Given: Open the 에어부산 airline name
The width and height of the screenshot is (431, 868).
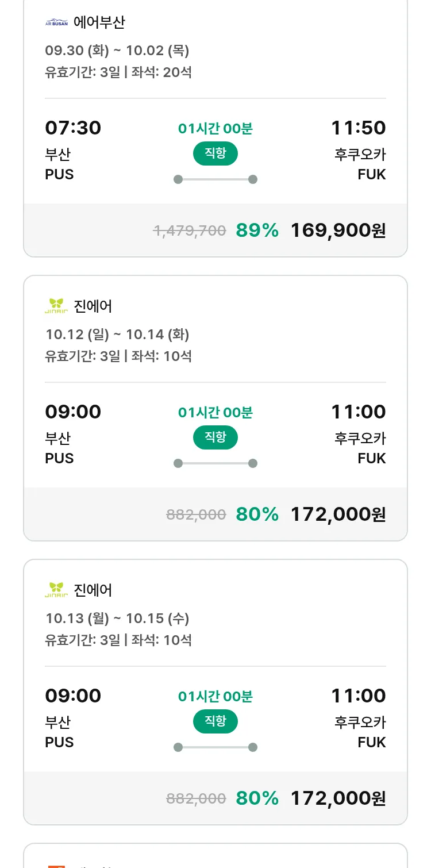Looking at the screenshot, I should 99,22.
